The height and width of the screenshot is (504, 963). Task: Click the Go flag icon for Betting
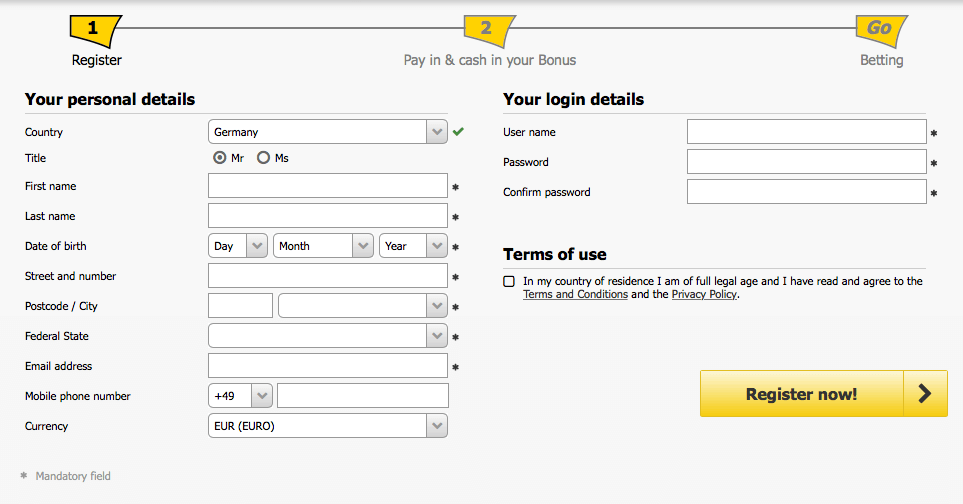pos(881,31)
